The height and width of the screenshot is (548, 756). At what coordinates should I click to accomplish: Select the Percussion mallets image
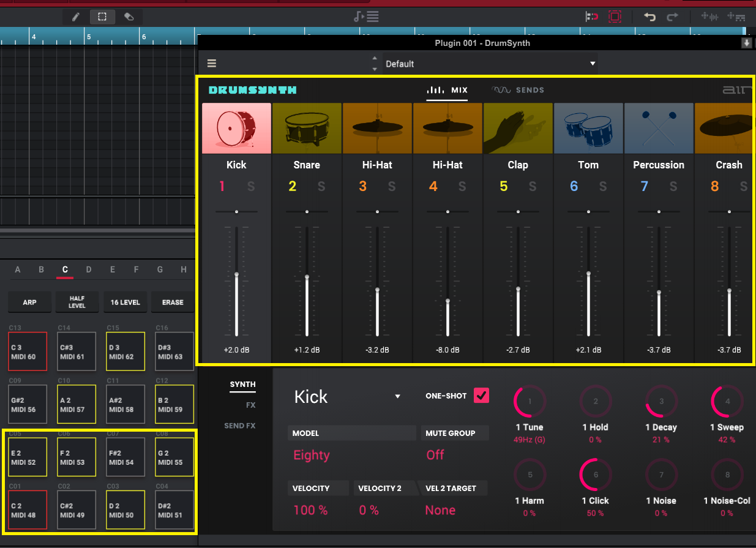(659, 128)
